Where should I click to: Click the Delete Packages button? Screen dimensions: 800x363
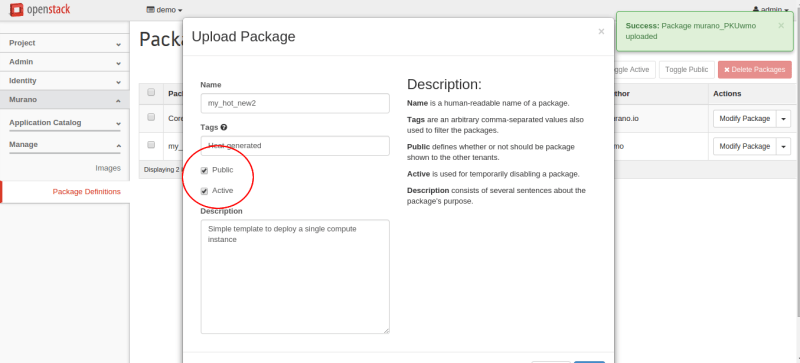[755, 69]
